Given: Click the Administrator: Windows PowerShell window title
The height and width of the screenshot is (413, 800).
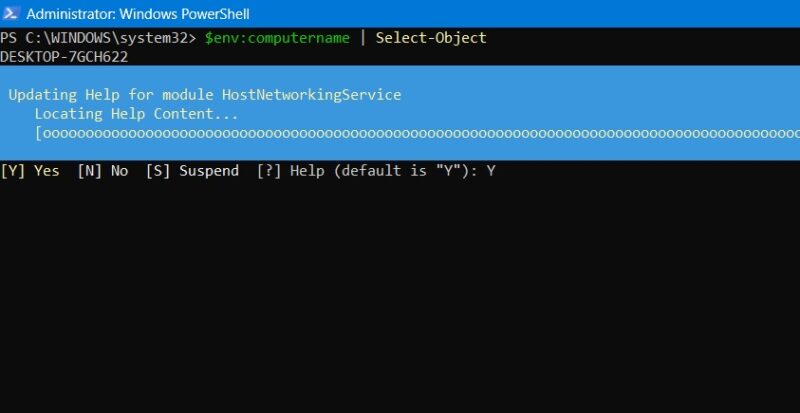Looking at the screenshot, I should coord(137,14).
